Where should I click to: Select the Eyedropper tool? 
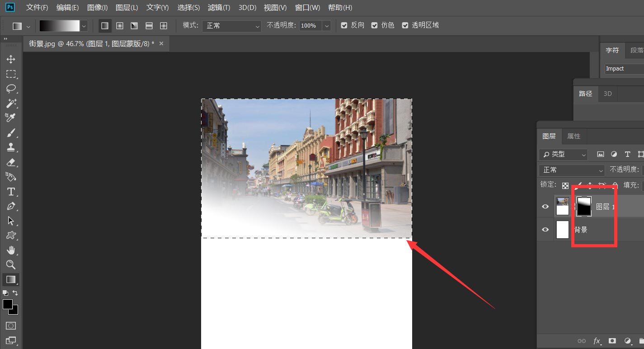coord(11,118)
